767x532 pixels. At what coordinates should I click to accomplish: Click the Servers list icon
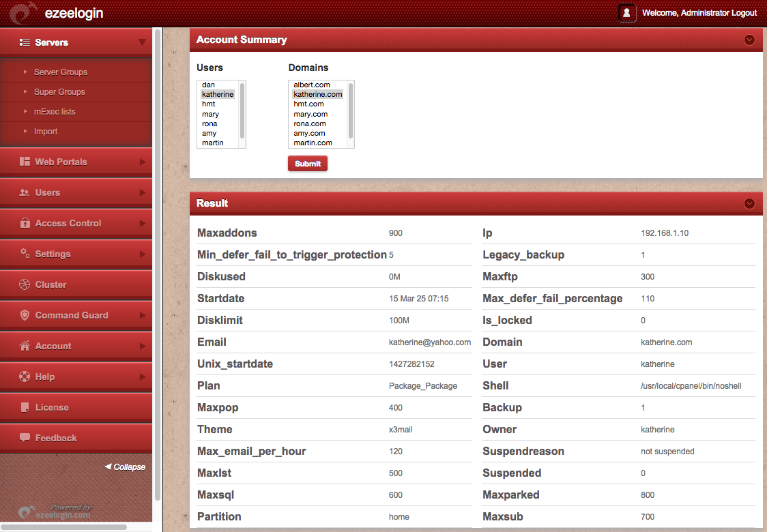tap(25, 42)
